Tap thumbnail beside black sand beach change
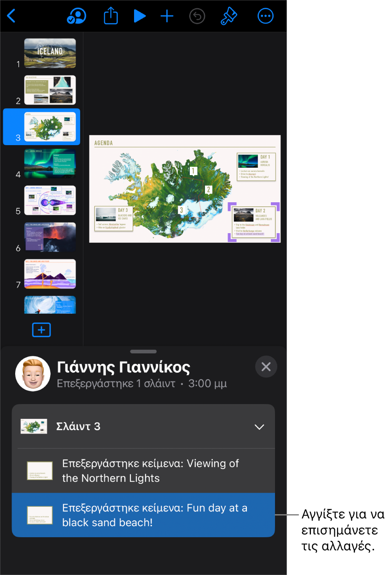This screenshot has width=392, height=575. pos(40,515)
